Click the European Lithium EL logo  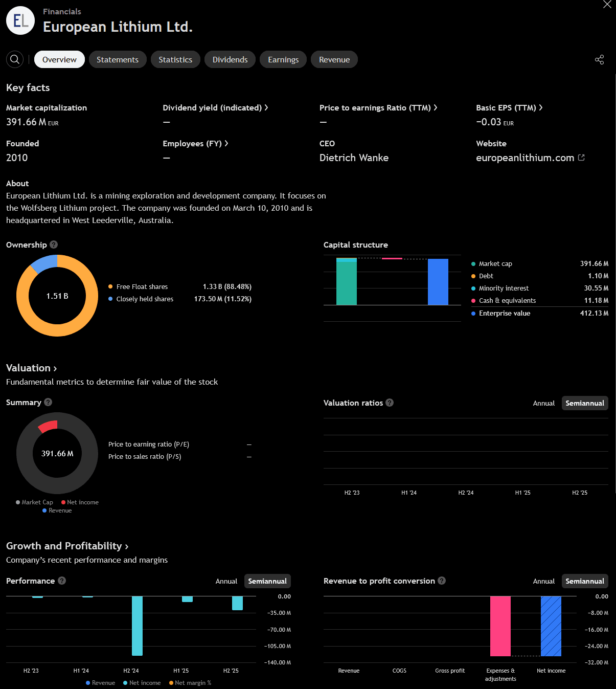pos(20,20)
